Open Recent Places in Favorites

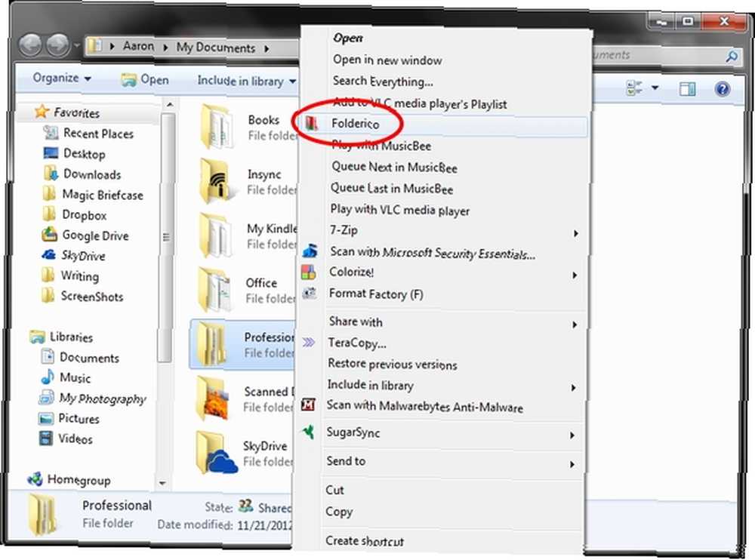coord(98,134)
